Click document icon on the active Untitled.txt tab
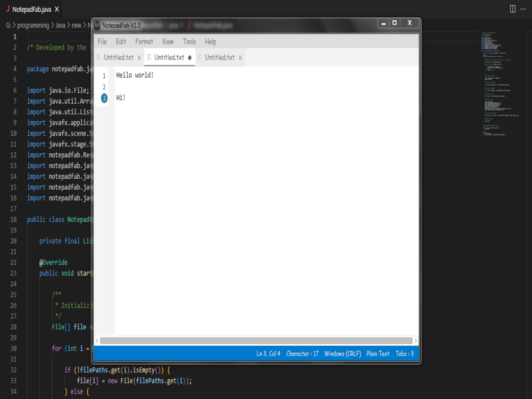Viewport: 532px width, 399px height. (150, 57)
